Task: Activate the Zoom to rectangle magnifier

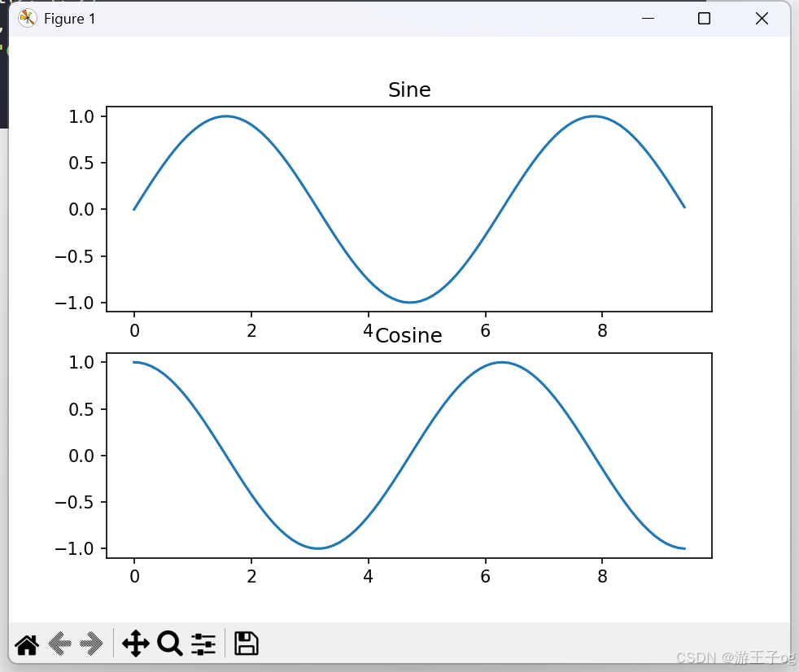Action: click(x=170, y=643)
